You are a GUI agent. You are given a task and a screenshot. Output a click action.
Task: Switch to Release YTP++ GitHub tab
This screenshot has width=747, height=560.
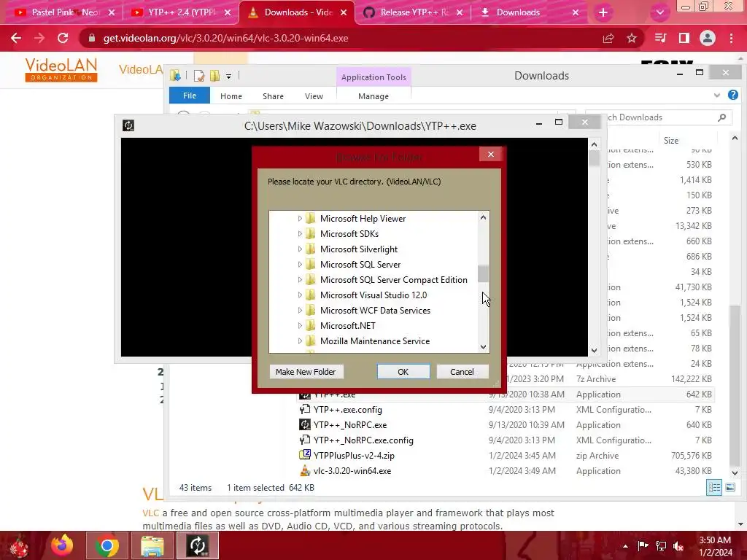pyautogui.click(x=414, y=12)
